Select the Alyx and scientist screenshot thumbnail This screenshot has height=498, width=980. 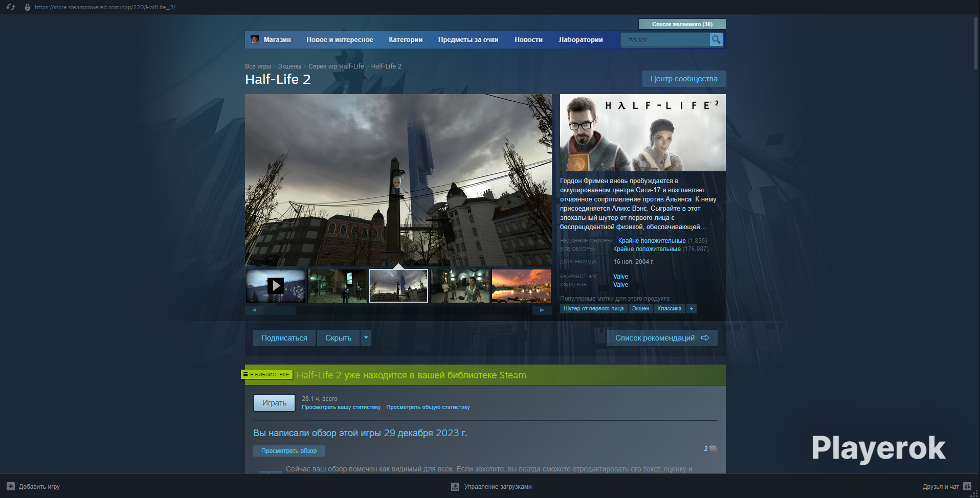point(460,286)
